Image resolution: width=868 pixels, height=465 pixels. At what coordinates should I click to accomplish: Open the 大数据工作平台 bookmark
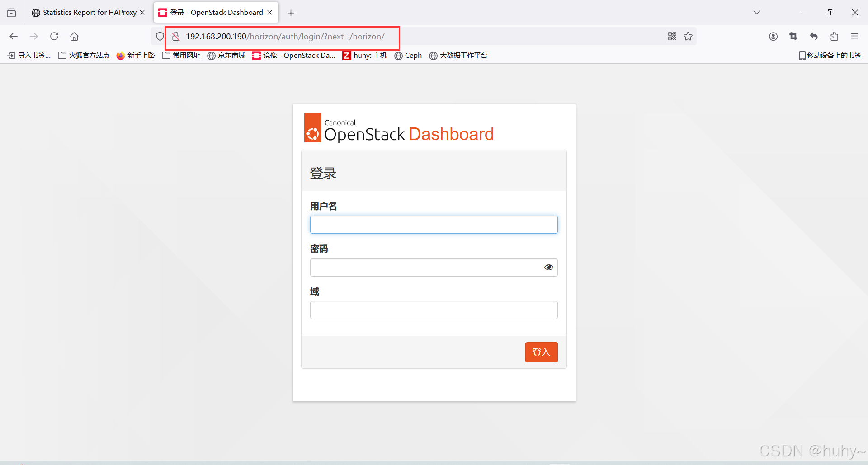click(x=458, y=56)
